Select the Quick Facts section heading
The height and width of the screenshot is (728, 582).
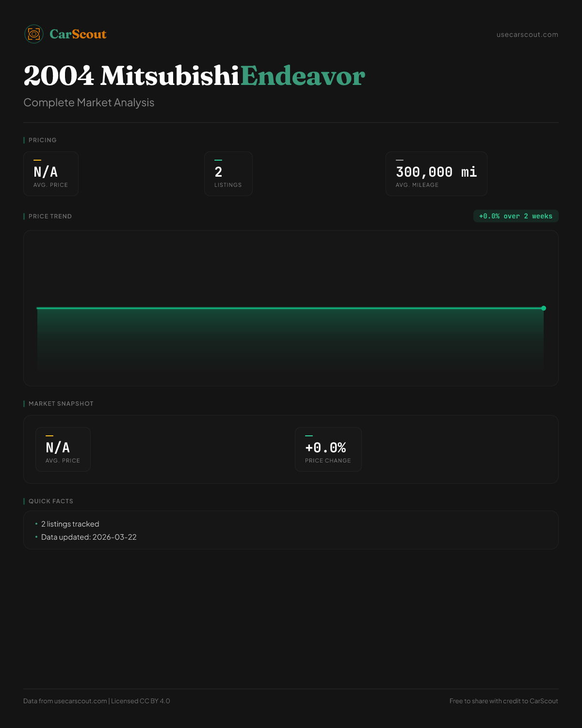pyautogui.click(x=51, y=501)
